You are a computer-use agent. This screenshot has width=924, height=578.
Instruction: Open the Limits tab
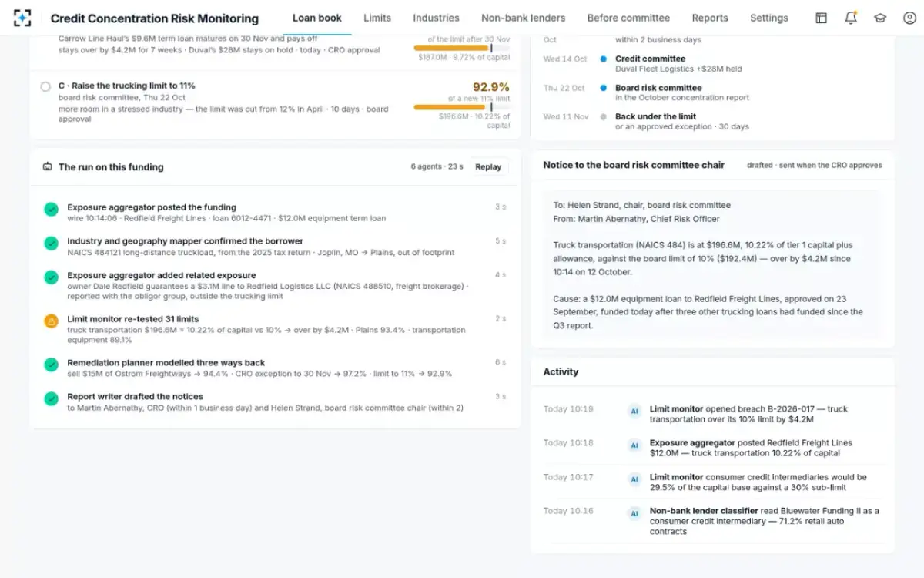[x=377, y=18]
